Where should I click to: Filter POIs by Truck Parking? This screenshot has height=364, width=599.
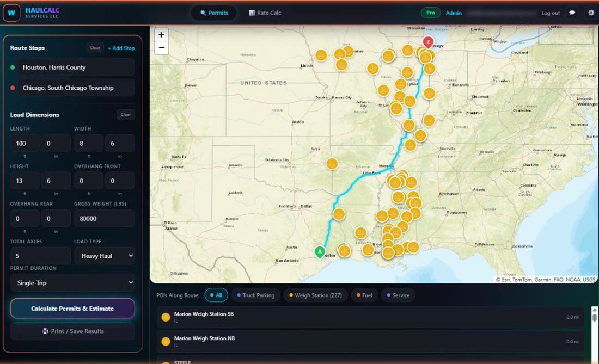tap(255, 295)
